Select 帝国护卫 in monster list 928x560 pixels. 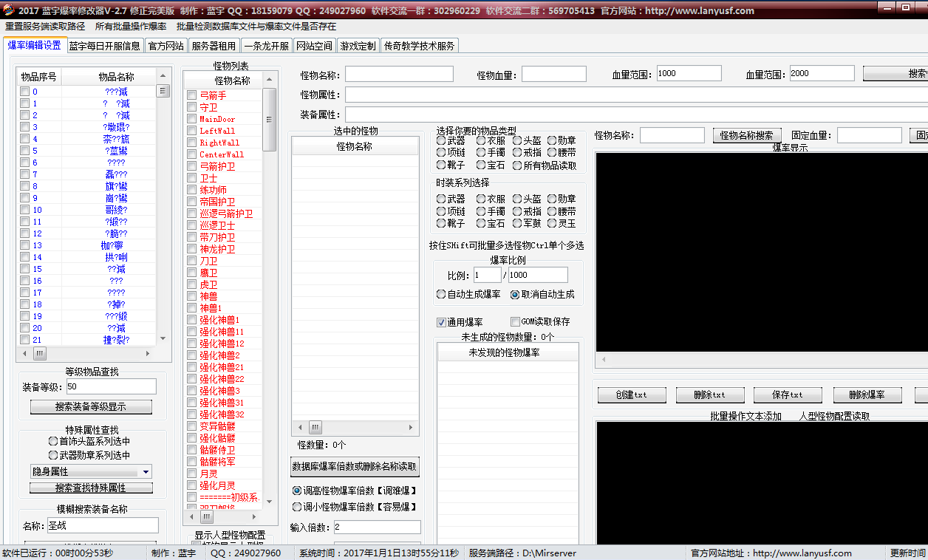[217, 202]
